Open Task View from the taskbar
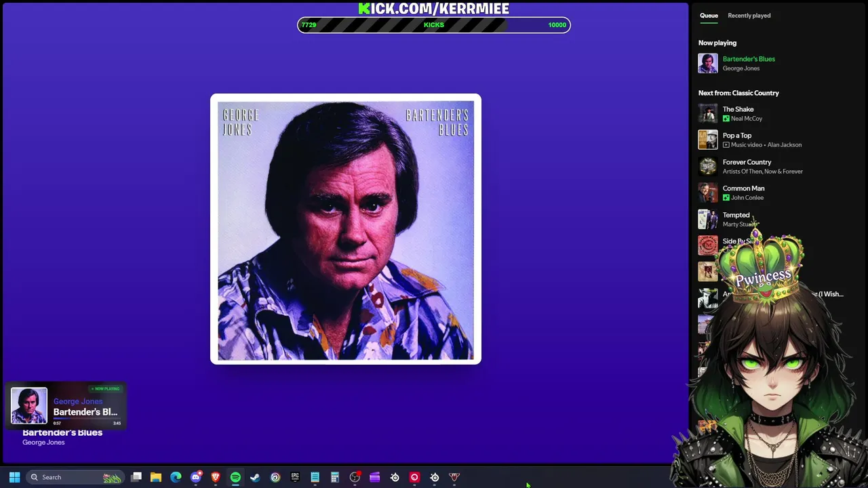The image size is (868, 488). (136, 477)
